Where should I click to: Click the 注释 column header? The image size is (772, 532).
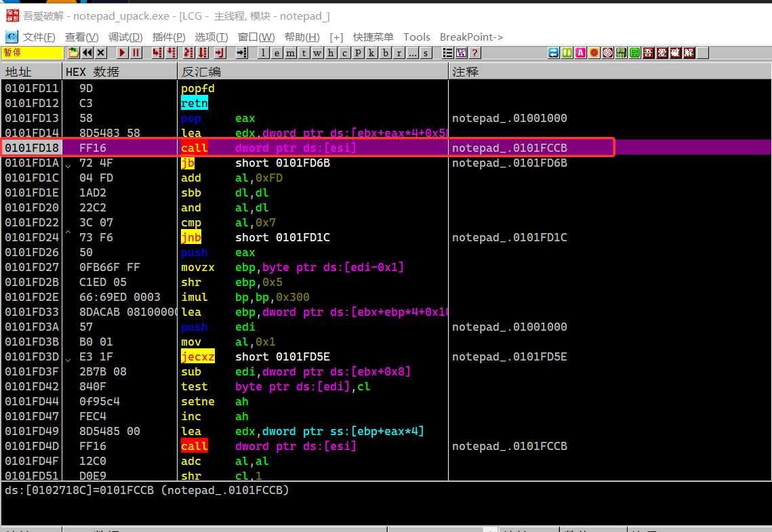466,72
